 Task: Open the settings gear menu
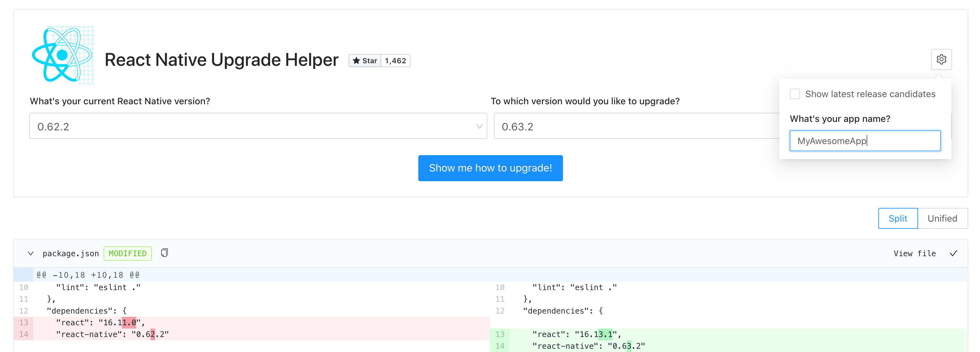pos(941,59)
